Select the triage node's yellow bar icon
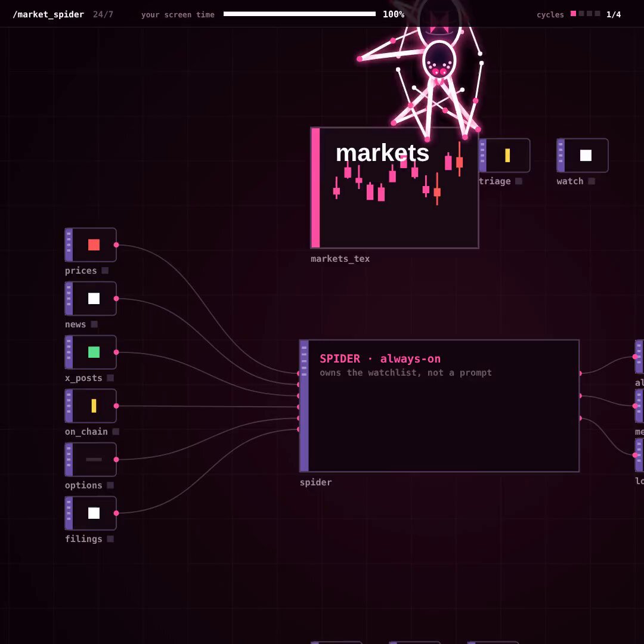The width and height of the screenshot is (644, 644). pyautogui.click(x=507, y=155)
